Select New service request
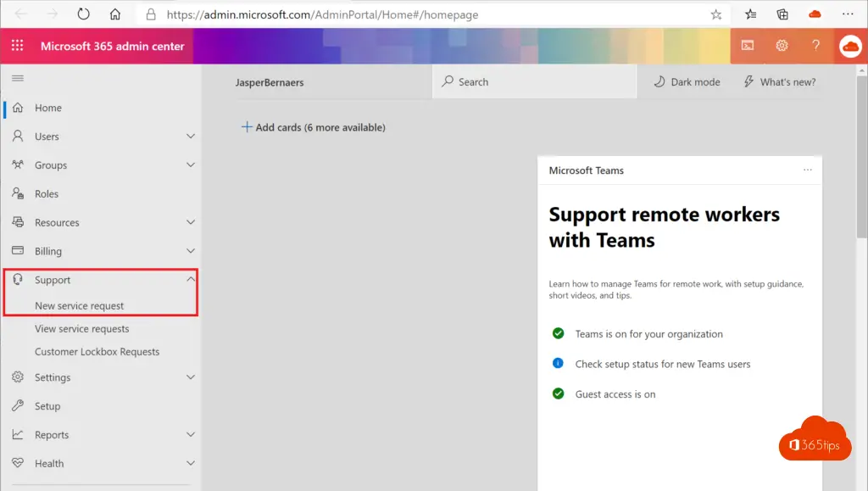 click(x=80, y=306)
